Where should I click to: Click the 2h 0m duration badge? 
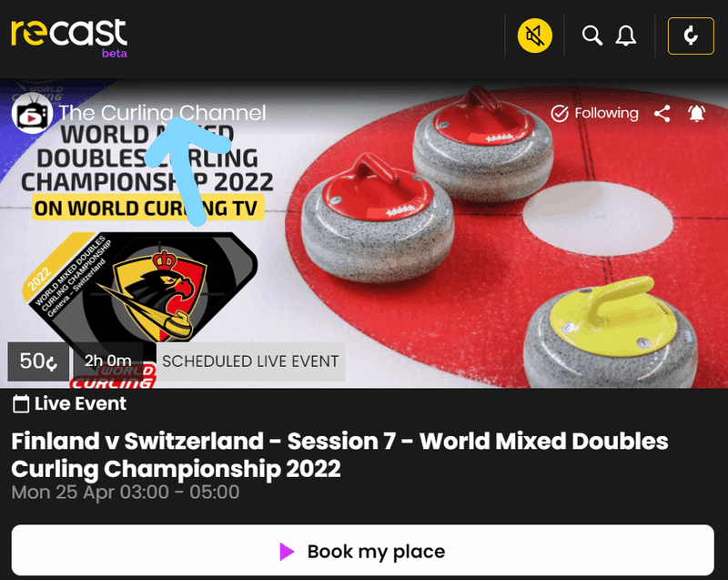click(x=108, y=361)
